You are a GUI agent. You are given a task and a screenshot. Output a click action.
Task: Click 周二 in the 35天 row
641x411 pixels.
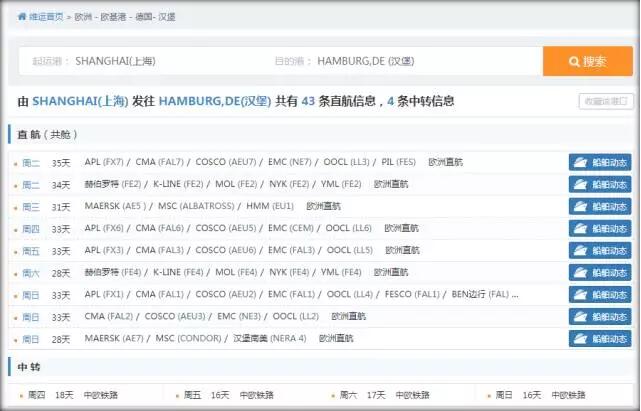31,163
